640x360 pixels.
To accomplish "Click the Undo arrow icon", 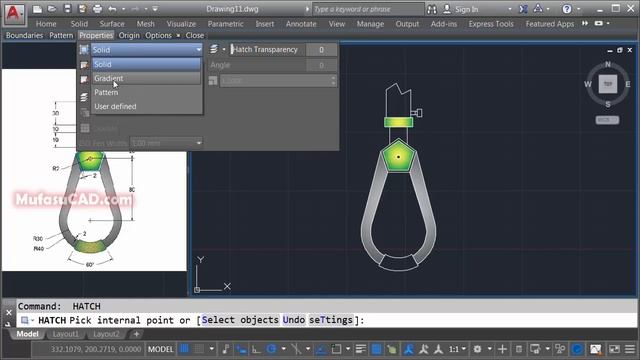I will point(113,9).
